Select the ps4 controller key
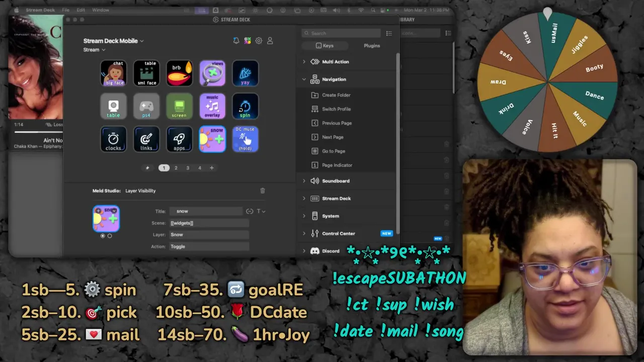644x362 pixels. pos(146,106)
